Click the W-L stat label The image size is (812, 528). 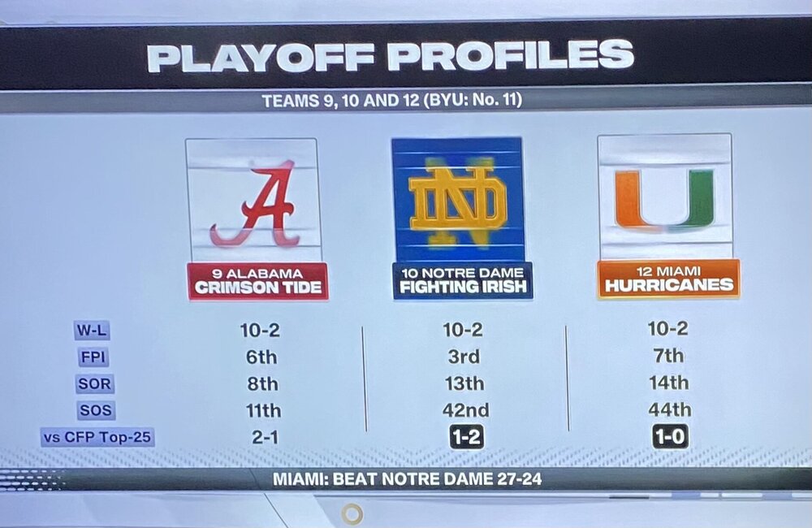click(x=93, y=331)
